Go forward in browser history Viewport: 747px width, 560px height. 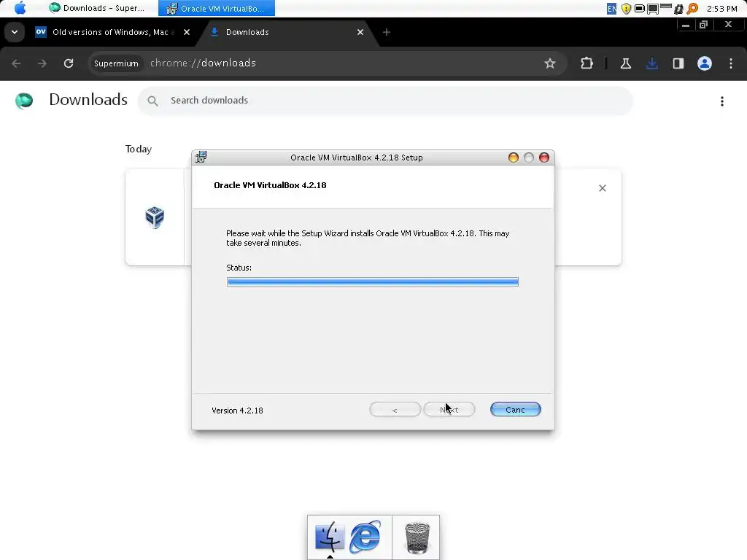point(42,63)
